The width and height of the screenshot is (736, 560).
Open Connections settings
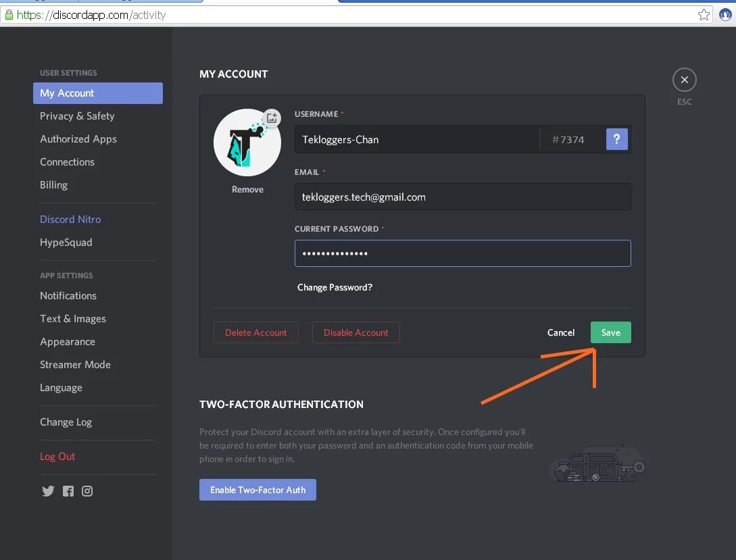tap(67, 162)
